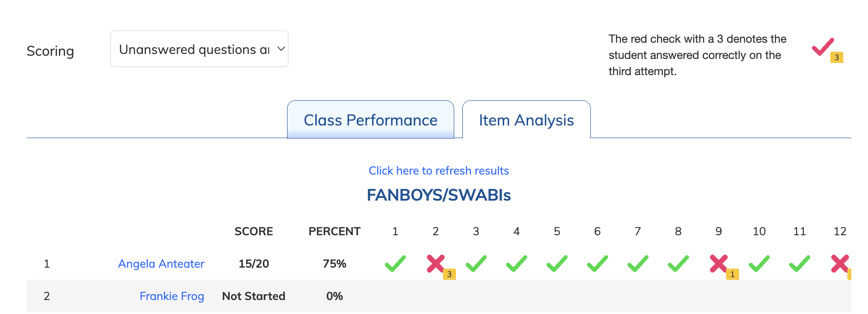Switch to the Class Performance tab

click(x=370, y=120)
